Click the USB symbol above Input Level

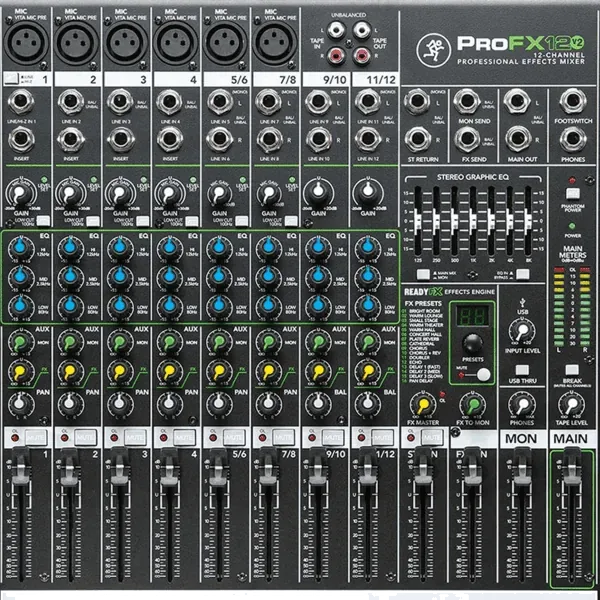(522, 303)
